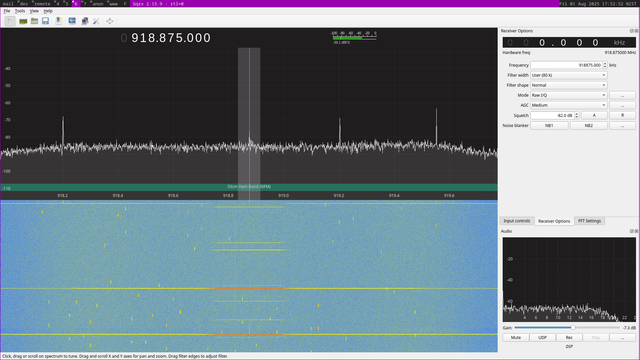640x360 pixels.
Task: Enable noise blanker NB2
Action: pos(588,126)
